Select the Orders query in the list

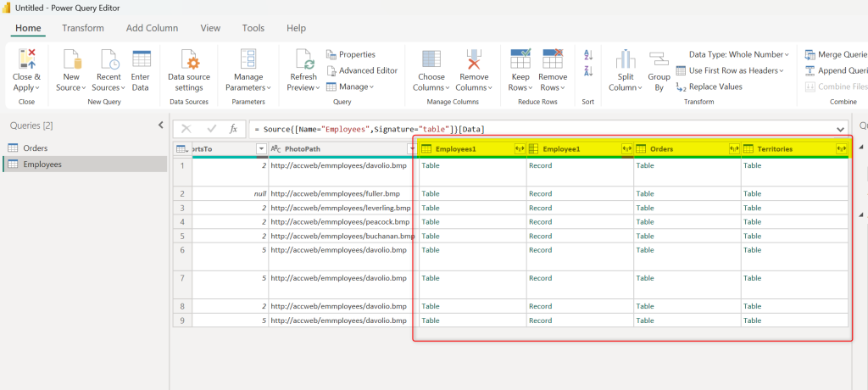tap(35, 148)
